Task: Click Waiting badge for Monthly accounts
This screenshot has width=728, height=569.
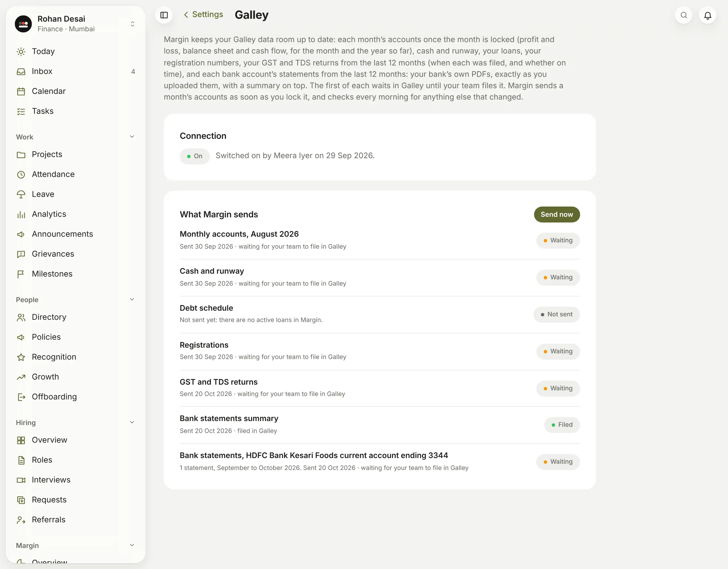Action: [x=558, y=240]
